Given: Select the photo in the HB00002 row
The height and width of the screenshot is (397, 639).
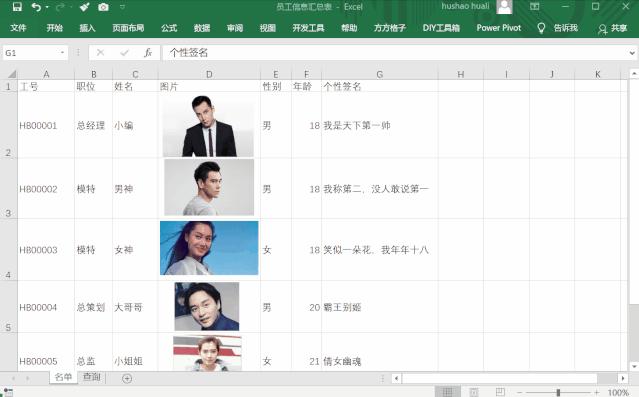Looking at the screenshot, I should [209, 187].
